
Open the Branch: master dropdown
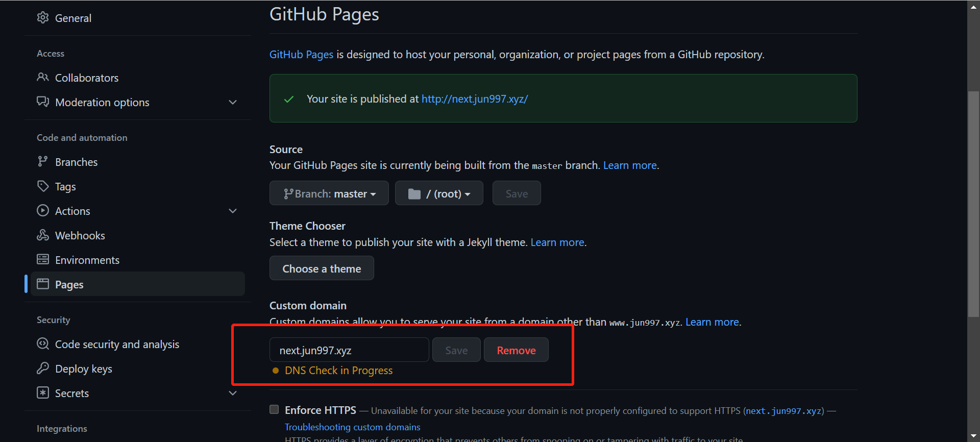329,193
